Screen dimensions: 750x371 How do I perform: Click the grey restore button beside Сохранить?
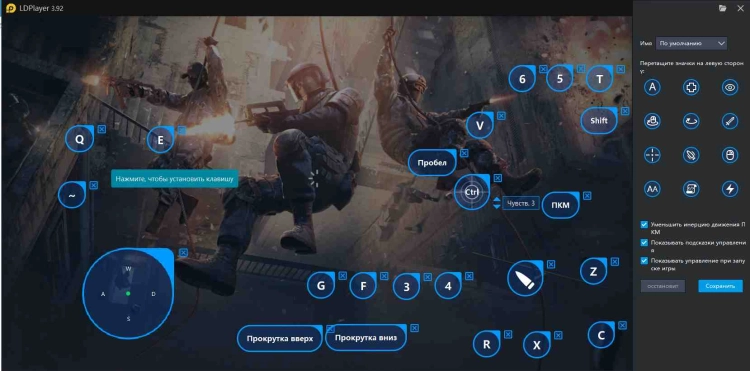662,286
